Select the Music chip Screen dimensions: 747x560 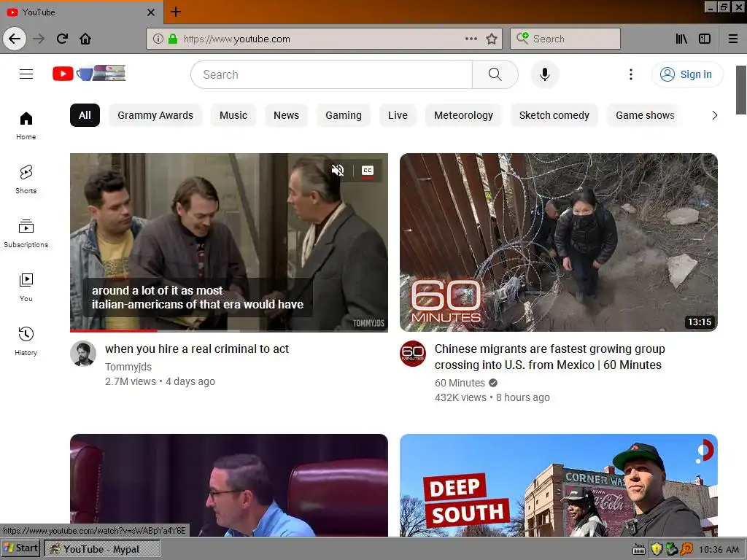point(233,115)
